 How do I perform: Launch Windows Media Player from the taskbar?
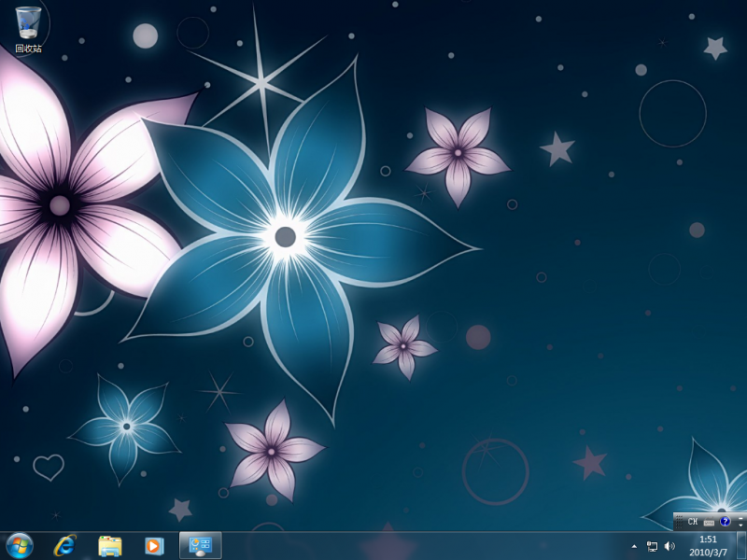point(154,546)
